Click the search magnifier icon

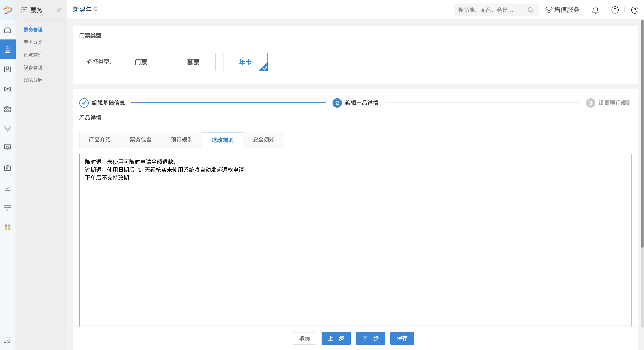(x=530, y=10)
